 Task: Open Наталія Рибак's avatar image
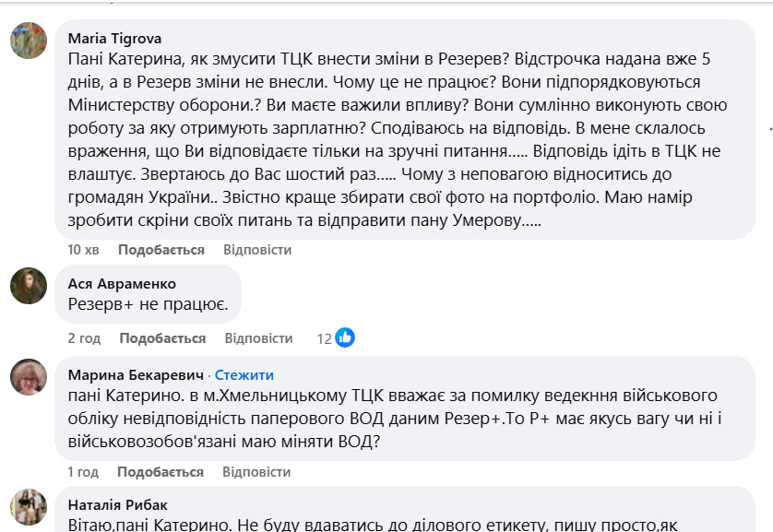(x=29, y=507)
